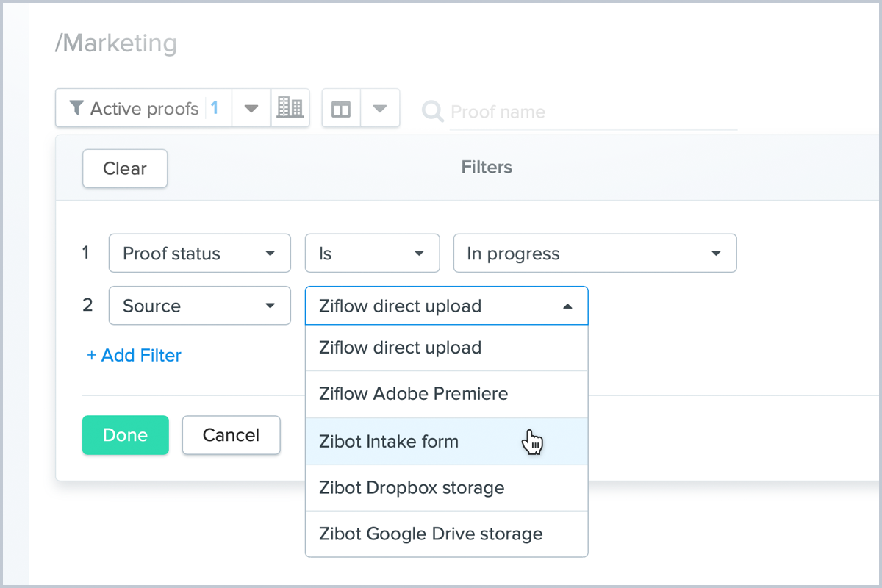882x588 pixels.
Task: Click the Active proofs filter funnel icon
Action: [76, 109]
